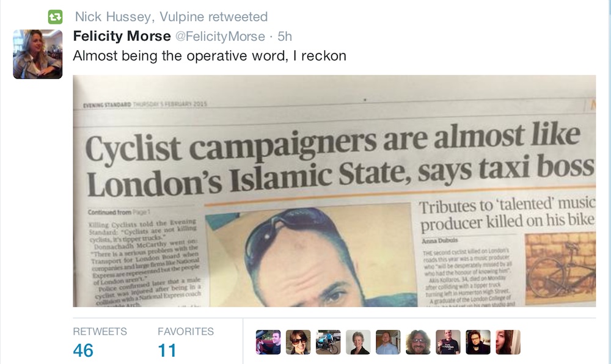Viewport: 611px width, 364px height.
Task: View the 11 favorites count
Action: point(167,351)
